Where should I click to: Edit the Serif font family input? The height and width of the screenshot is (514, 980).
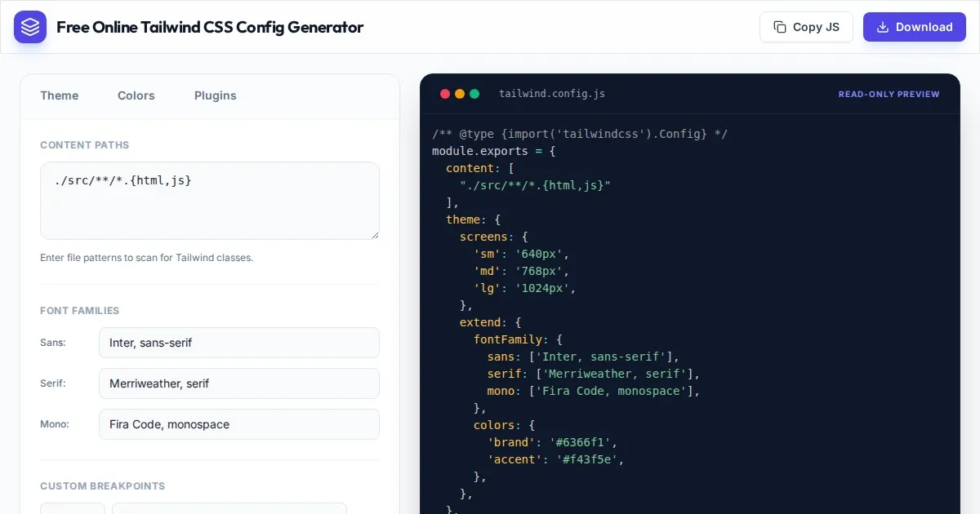pos(238,383)
